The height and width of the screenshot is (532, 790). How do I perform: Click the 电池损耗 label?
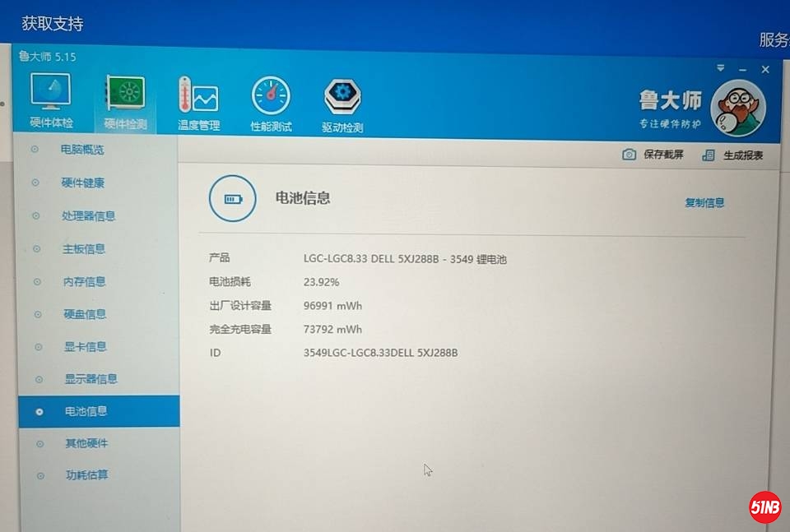pyautogui.click(x=230, y=282)
